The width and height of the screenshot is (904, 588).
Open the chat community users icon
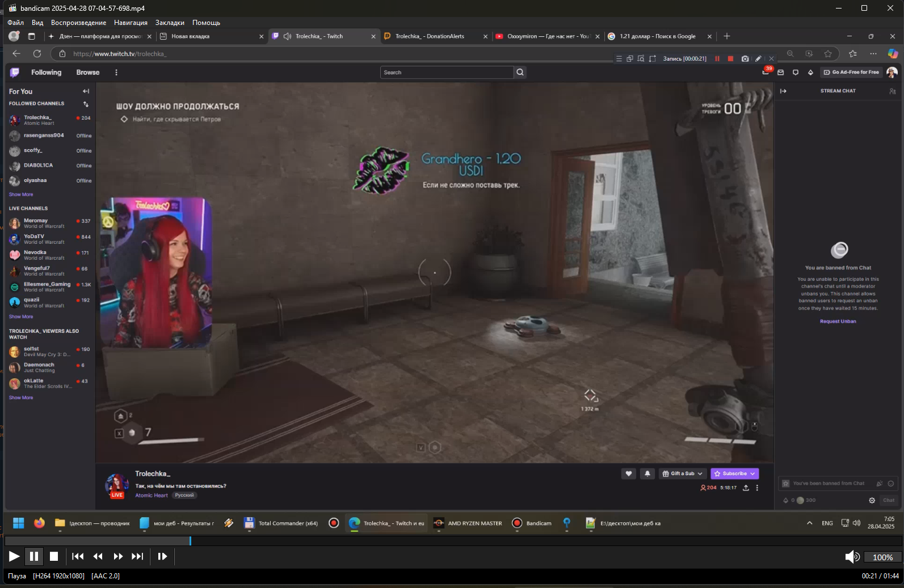click(892, 91)
